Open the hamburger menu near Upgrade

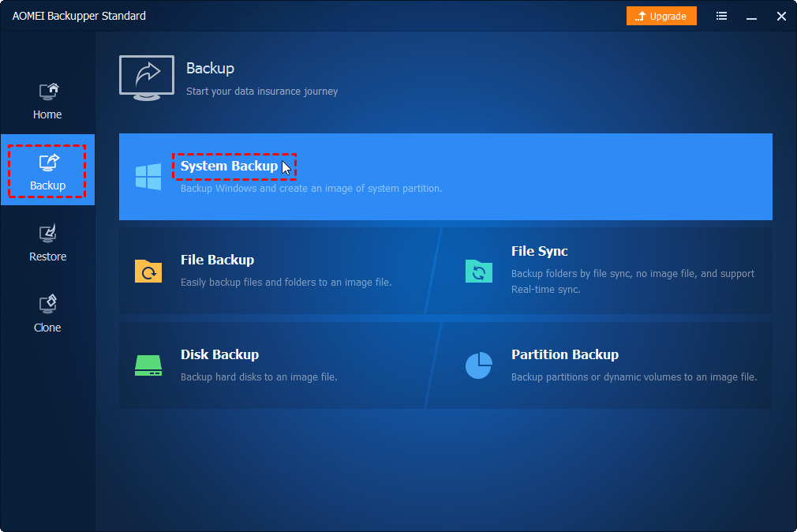(x=721, y=16)
